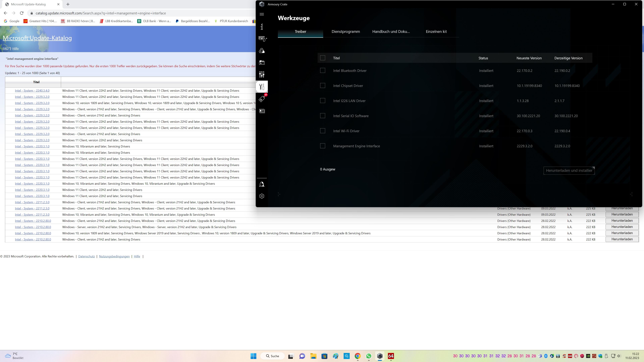
Task: Click Neueste Version column header
Action: [x=529, y=58]
